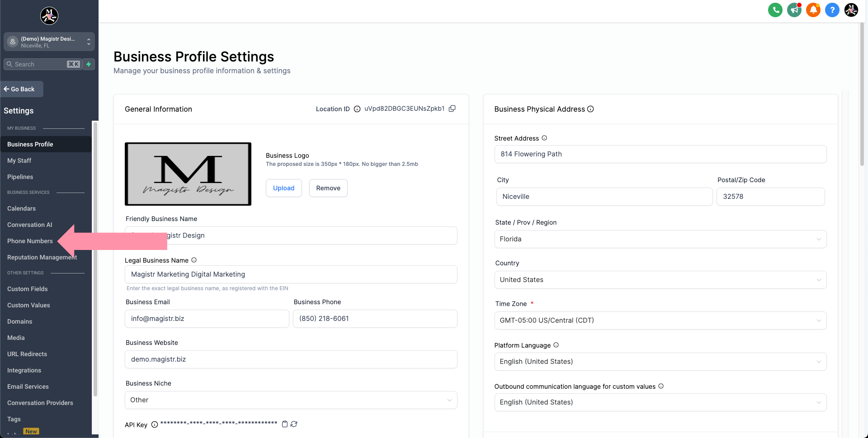Click the green lightning quick actions icon
The image size is (868, 438).
pyautogui.click(x=89, y=64)
